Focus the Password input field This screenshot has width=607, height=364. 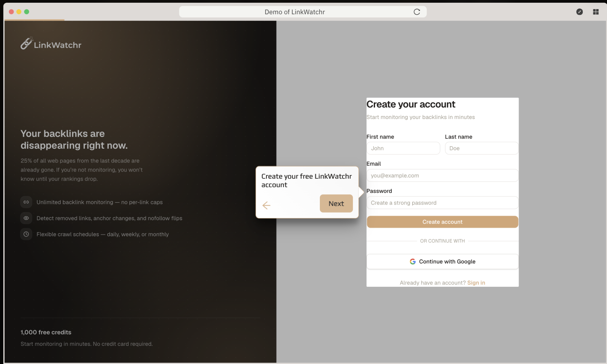click(442, 203)
